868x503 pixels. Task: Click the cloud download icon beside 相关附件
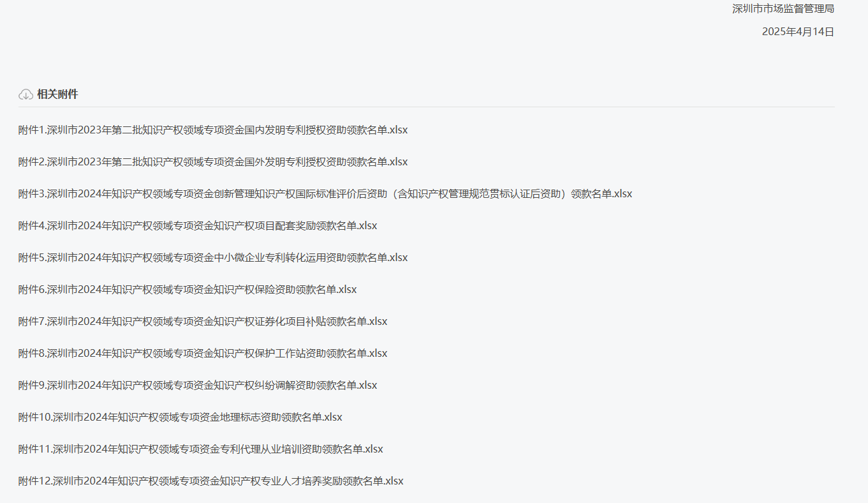click(x=26, y=94)
